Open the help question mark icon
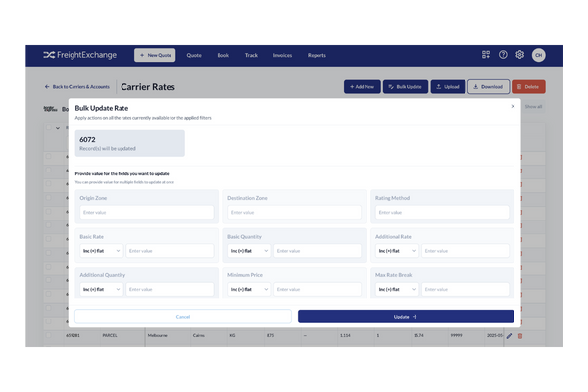This screenshot has width=588, height=392. [503, 55]
